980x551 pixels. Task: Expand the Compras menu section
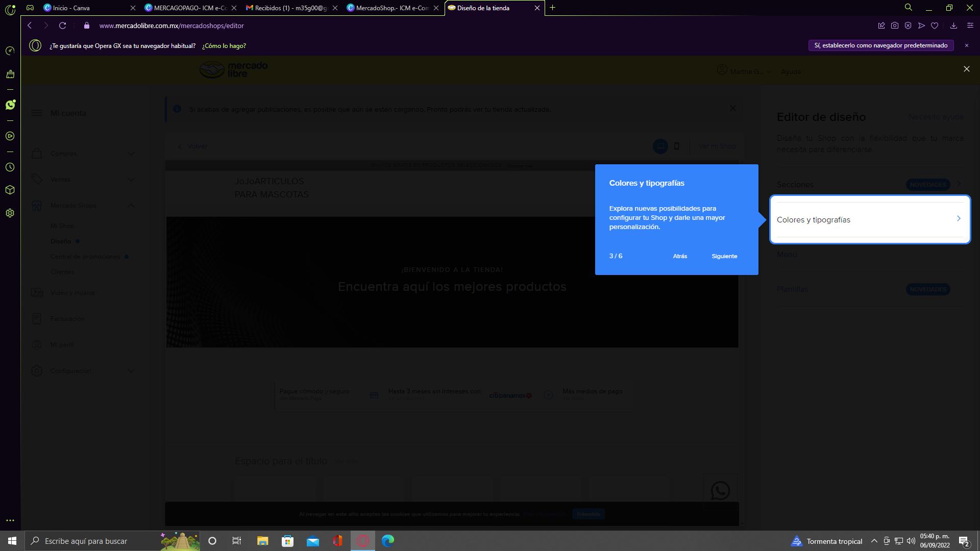coord(131,154)
